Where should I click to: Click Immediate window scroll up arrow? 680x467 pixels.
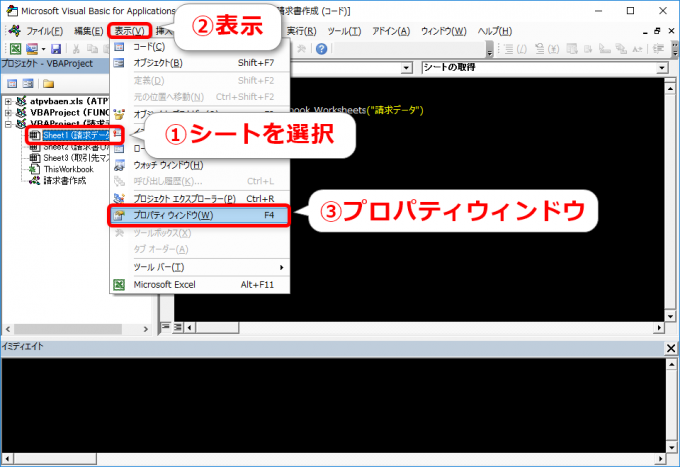(671, 365)
